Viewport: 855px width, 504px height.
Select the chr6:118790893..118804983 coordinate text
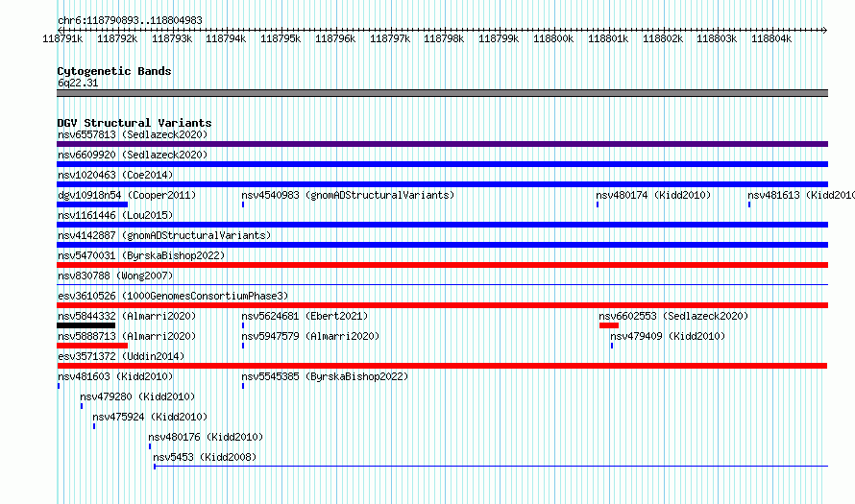130,20
